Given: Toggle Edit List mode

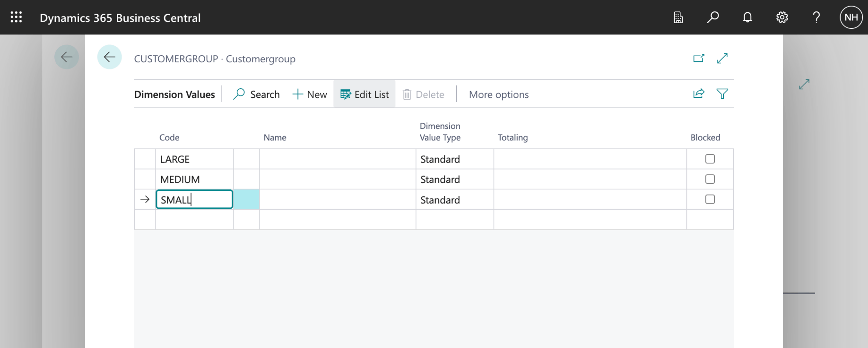Looking at the screenshot, I should pyautogui.click(x=365, y=94).
